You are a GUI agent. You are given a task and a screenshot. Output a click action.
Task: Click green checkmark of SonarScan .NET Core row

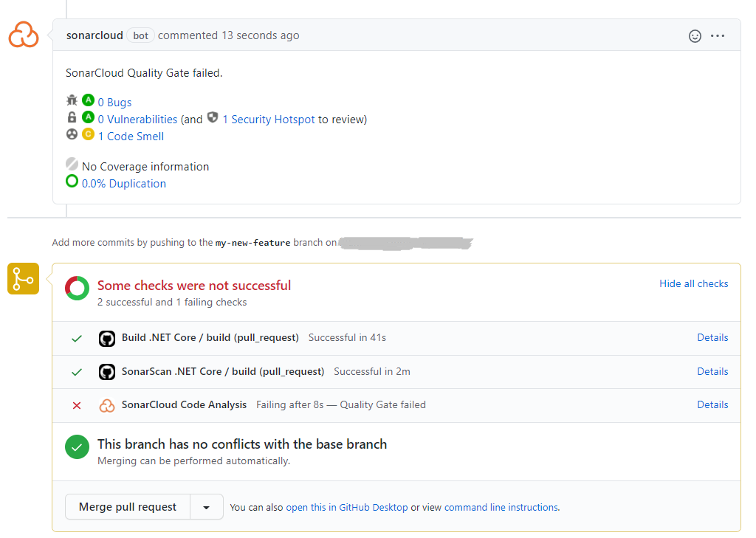coord(77,372)
